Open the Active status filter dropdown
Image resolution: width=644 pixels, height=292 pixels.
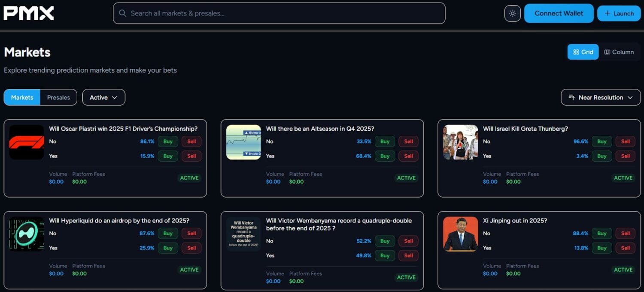pyautogui.click(x=103, y=98)
